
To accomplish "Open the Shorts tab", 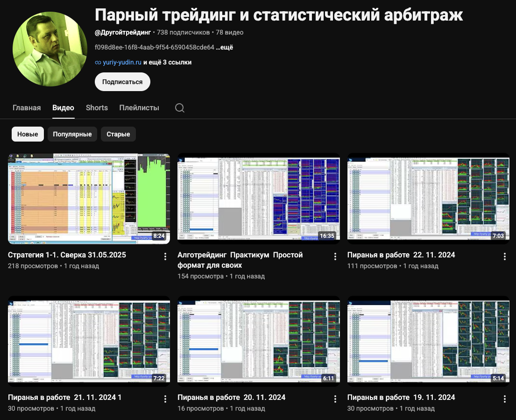I will (97, 107).
